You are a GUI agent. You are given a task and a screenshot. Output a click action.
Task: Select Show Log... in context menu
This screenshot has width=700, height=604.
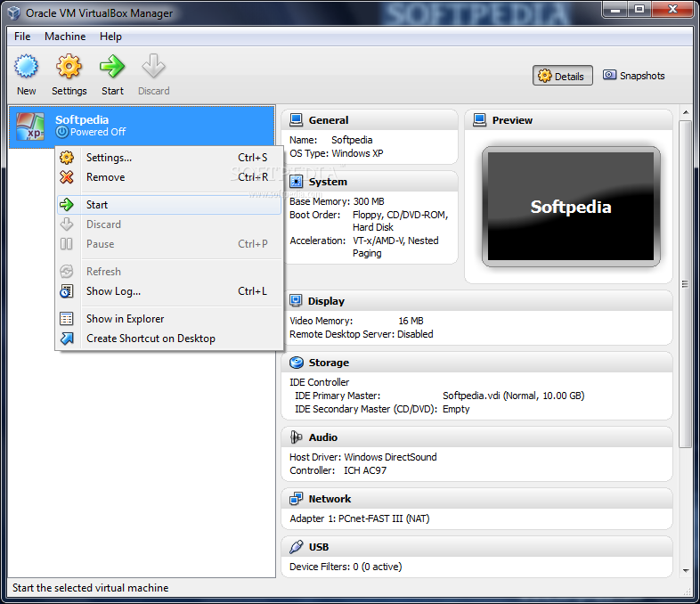[x=113, y=291]
